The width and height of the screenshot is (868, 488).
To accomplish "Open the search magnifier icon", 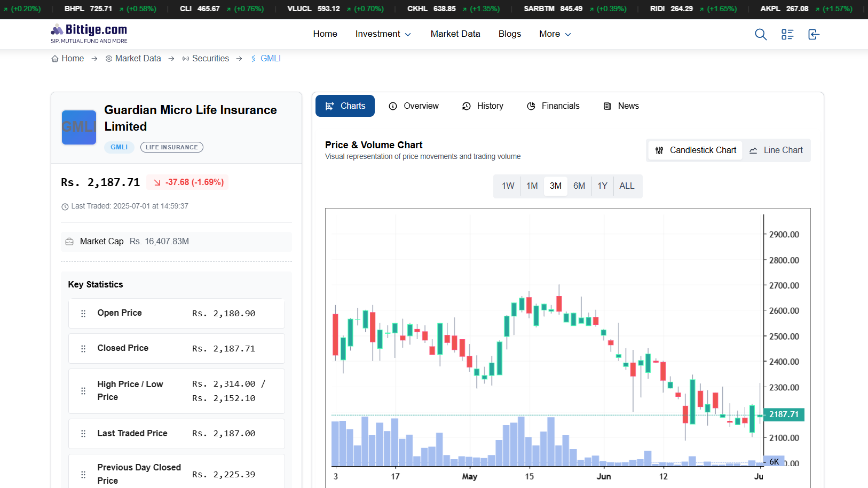I will [x=761, y=35].
